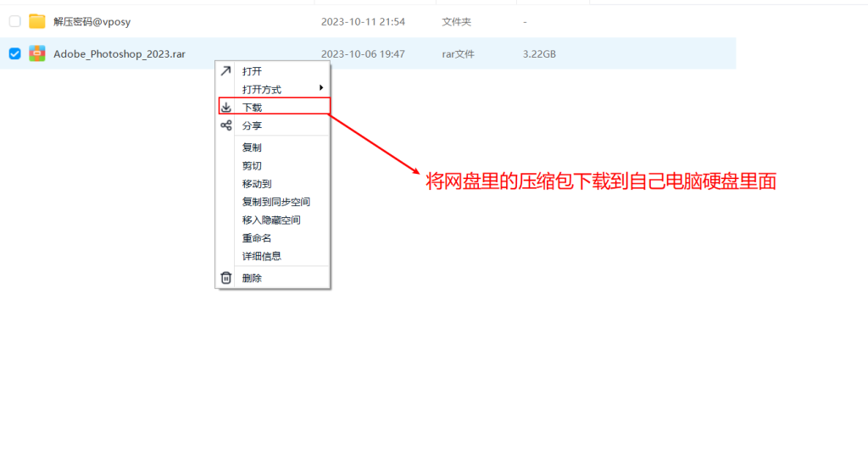Uncheck the Adobe_Photoshop_2023.rar checkbox

pyautogui.click(x=15, y=53)
